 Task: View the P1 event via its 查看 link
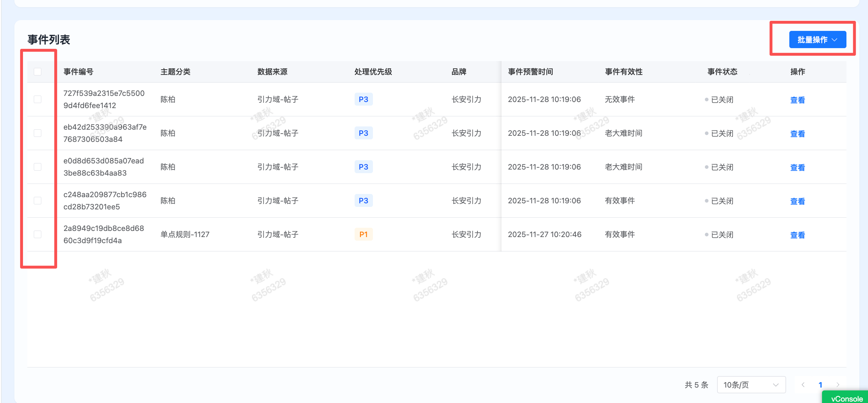coord(798,235)
